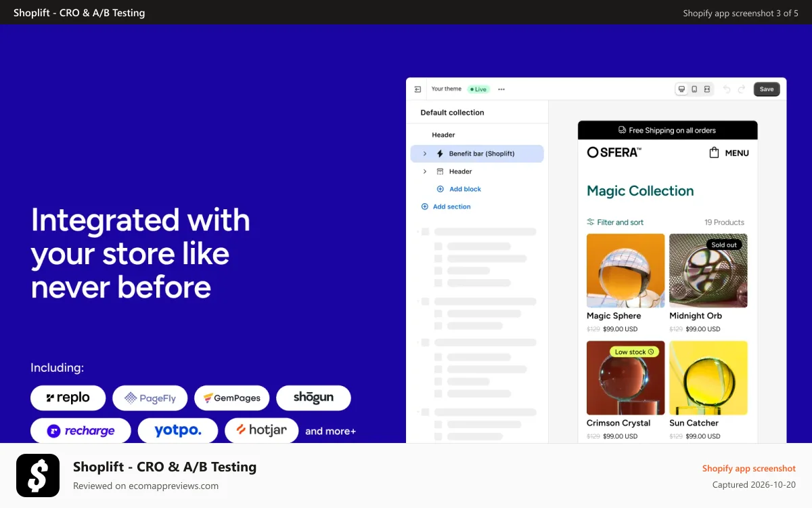Viewport: 812px width, 508px height.
Task: Click the exit editor icon
Action: tap(418, 89)
